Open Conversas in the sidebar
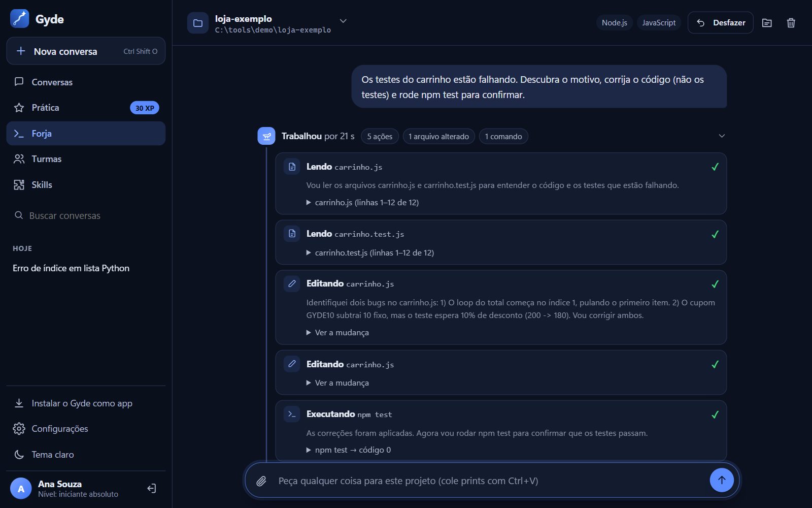This screenshot has width=812, height=508. coord(86,82)
